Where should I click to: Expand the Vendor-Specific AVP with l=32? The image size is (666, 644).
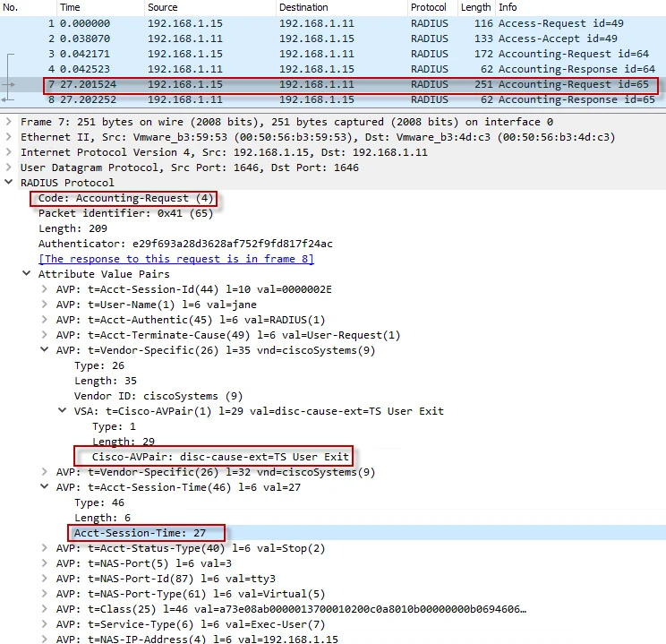point(45,472)
